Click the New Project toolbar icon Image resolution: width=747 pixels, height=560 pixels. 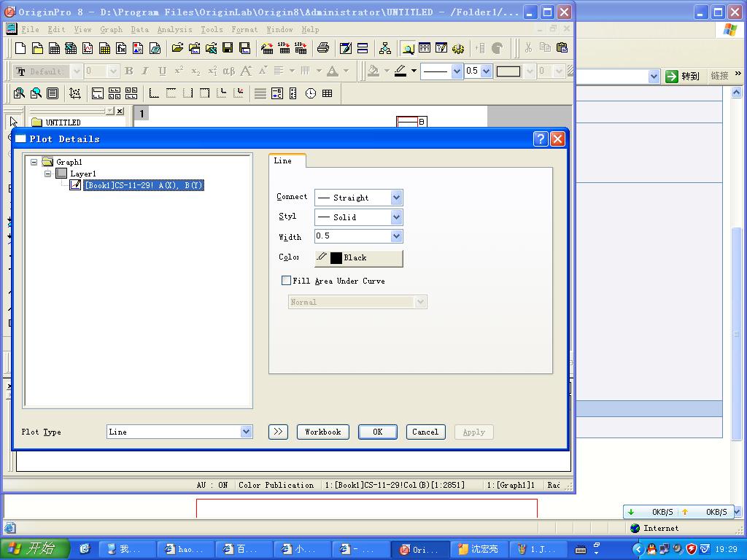point(20,48)
